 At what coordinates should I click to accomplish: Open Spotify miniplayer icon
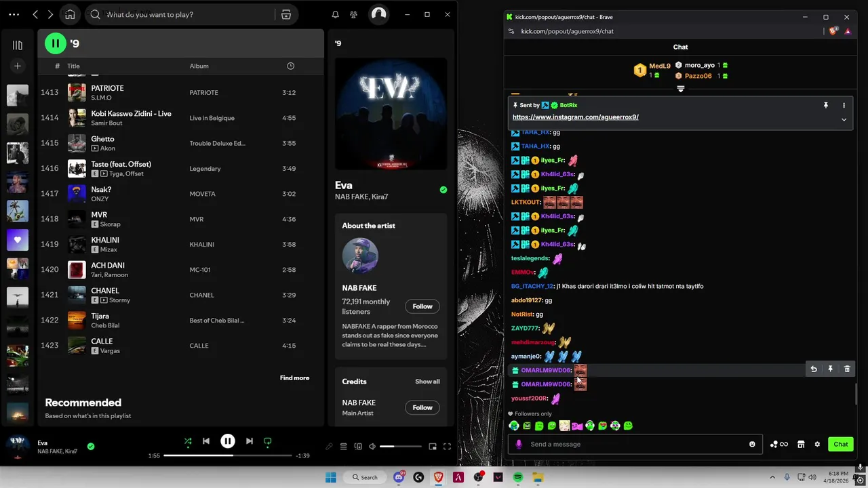(433, 447)
